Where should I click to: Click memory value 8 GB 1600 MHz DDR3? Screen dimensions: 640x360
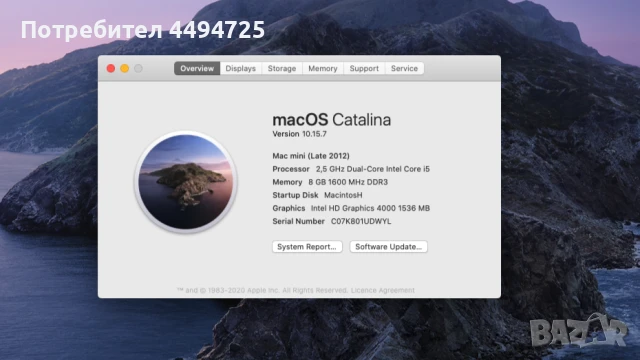pyautogui.click(x=348, y=182)
